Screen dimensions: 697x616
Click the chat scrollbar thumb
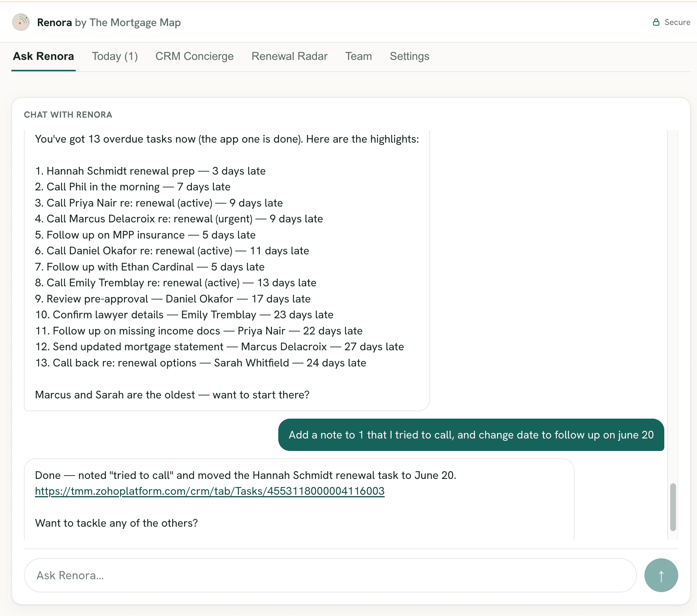(673, 507)
